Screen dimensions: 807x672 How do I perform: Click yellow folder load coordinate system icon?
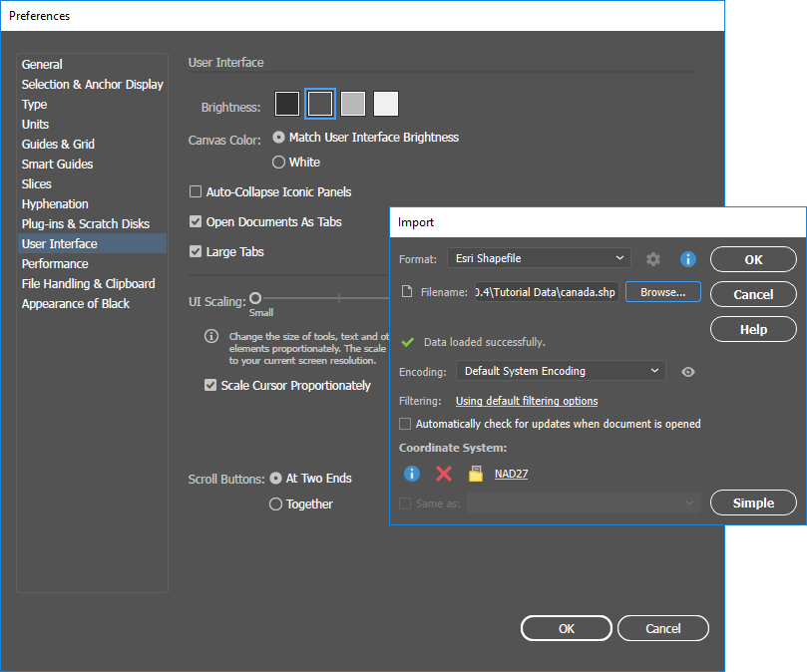click(x=476, y=473)
